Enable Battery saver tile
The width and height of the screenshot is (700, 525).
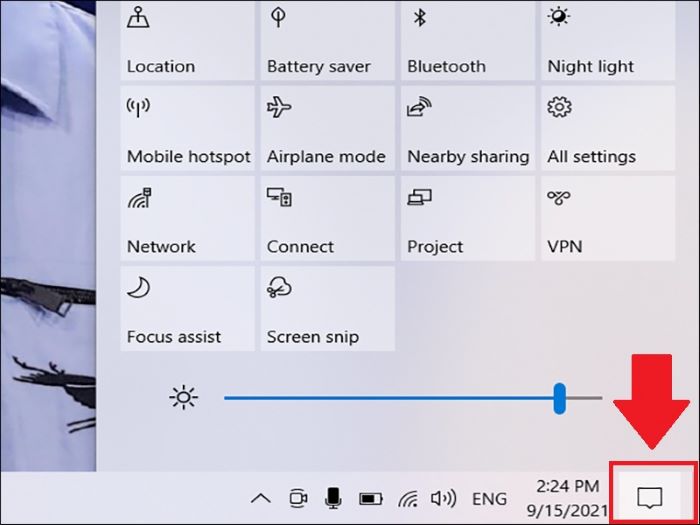coord(328,40)
